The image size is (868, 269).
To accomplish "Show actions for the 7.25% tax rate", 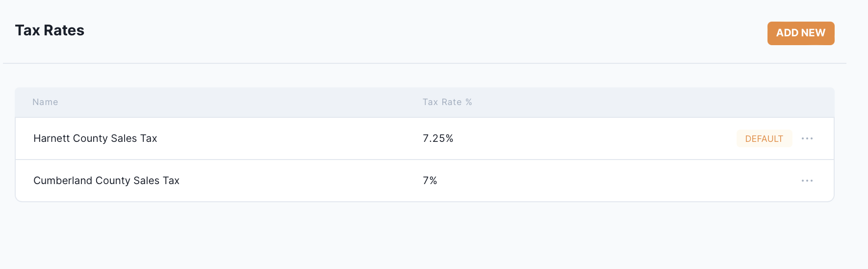I will tap(807, 138).
